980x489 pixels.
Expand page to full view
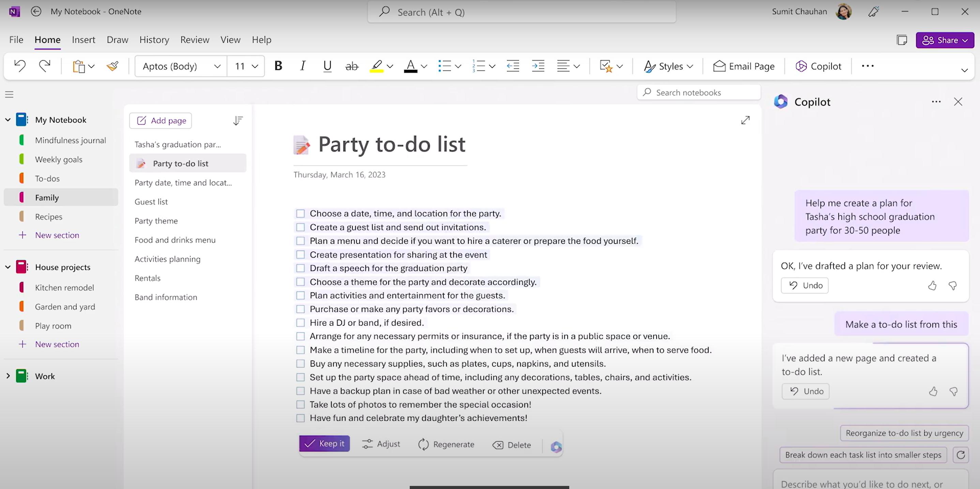tap(745, 120)
